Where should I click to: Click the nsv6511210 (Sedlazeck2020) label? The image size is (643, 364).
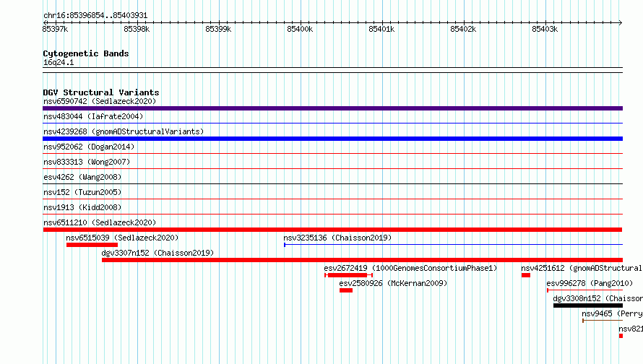(100, 222)
